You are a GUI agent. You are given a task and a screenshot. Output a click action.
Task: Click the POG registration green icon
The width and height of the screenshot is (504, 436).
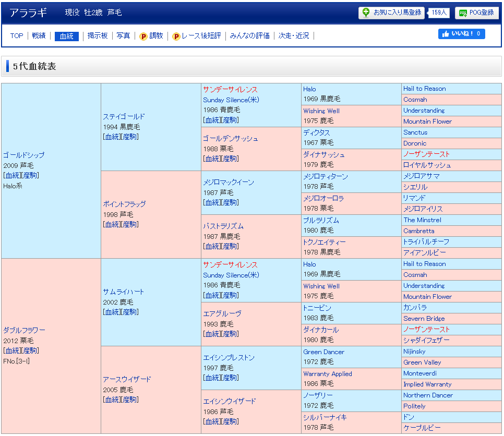pos(463,13)
